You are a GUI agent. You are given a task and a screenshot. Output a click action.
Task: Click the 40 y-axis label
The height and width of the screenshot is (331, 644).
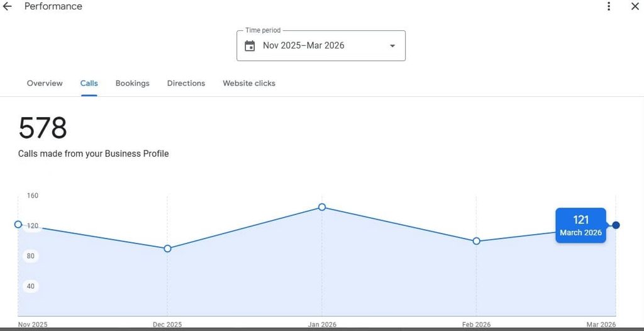click(31, 286)
